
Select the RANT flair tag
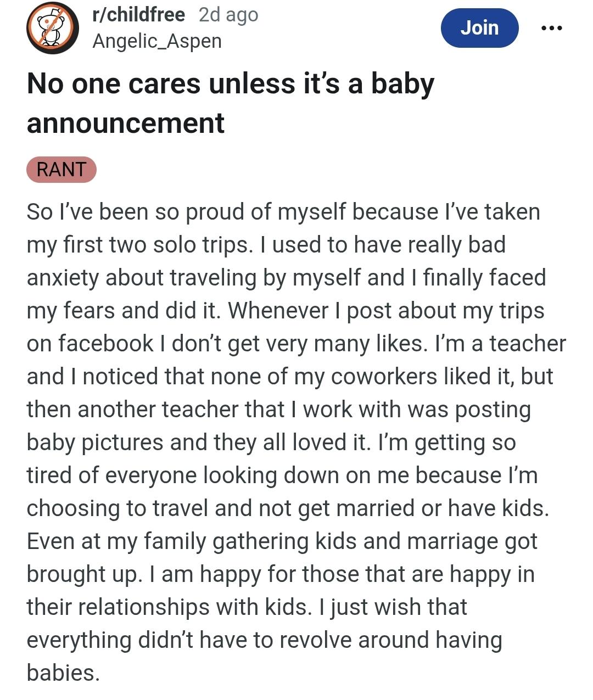[x=61, y=169]
